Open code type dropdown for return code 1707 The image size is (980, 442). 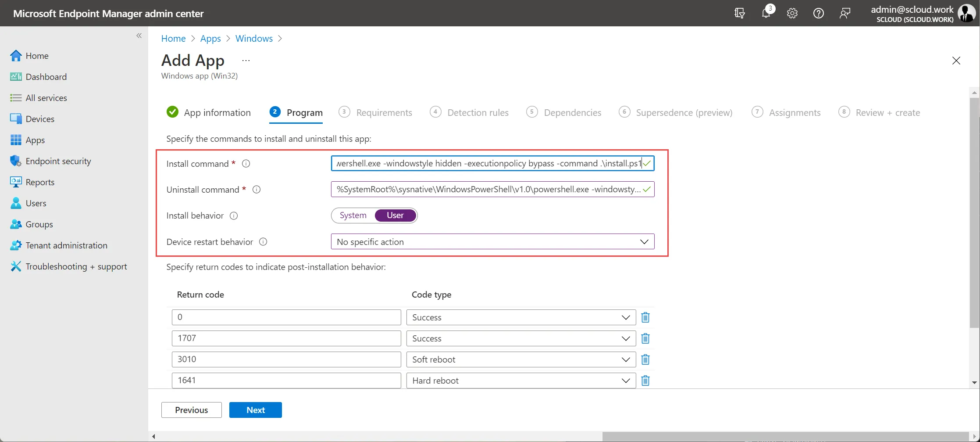click(521, 338)
